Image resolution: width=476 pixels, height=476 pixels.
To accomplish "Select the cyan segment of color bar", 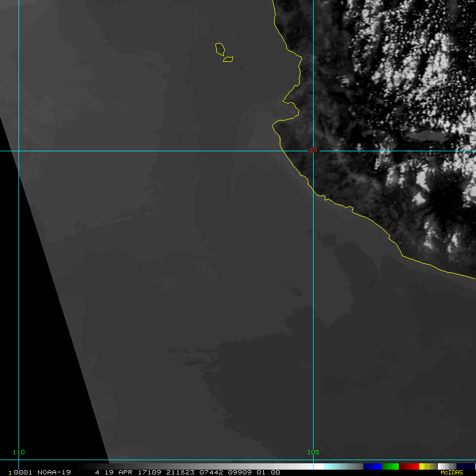I will click(x=343, y=466).
